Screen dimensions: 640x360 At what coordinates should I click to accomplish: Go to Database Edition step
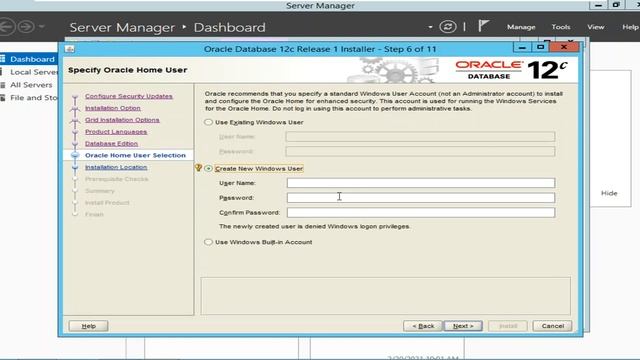point(111,144)
